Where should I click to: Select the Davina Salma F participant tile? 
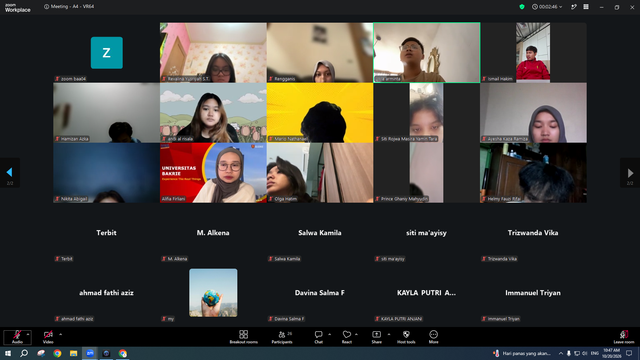tap(320, 293)
